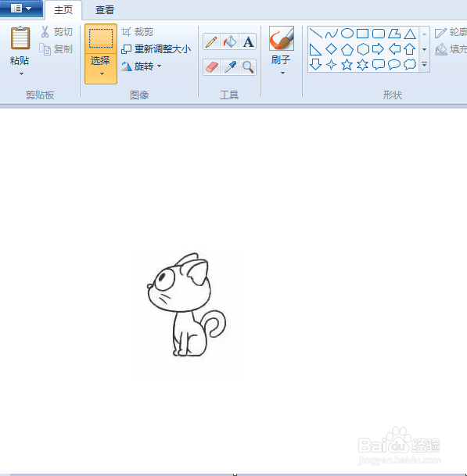This screenshot has width=467, height=476.
Task: Open the 旋转 rotate dropdown
Action: 142,66
